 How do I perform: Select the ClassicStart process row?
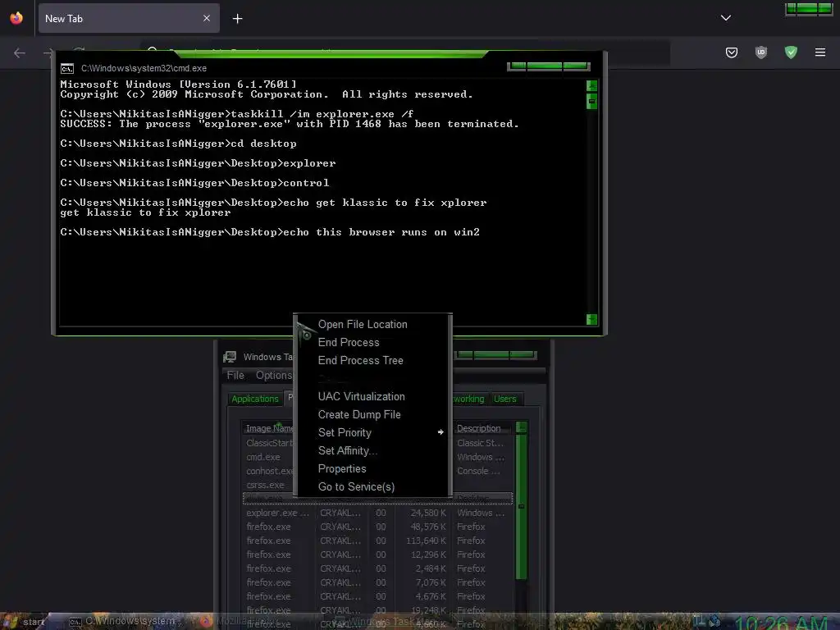[269, 443]
